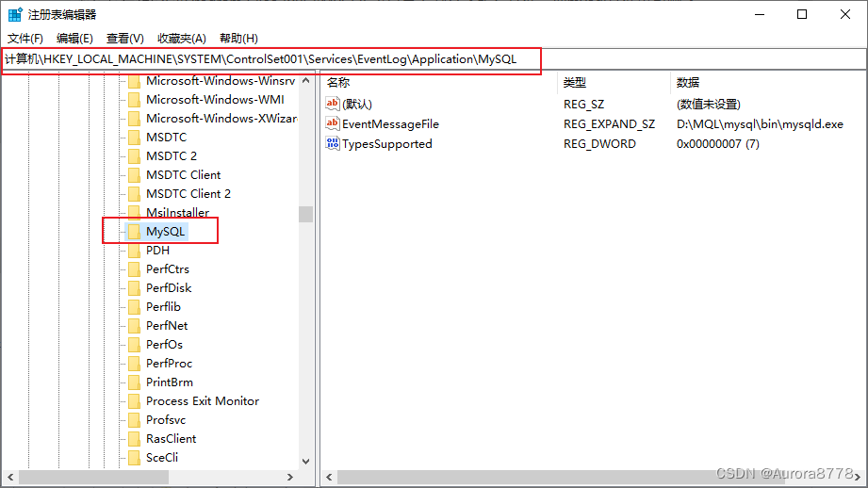
Task: Click tree pane scroll right arrow
Action: pyautogui.click(x=290, y=477)
